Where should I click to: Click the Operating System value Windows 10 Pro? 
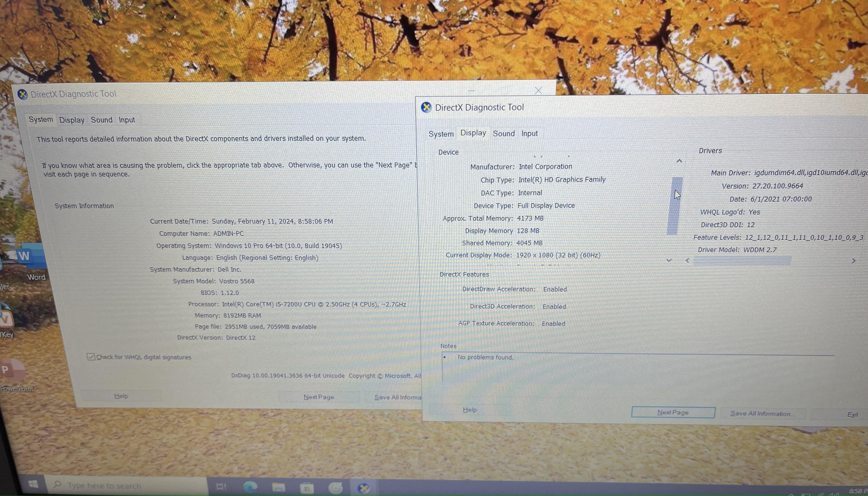[x=278, y=246]
